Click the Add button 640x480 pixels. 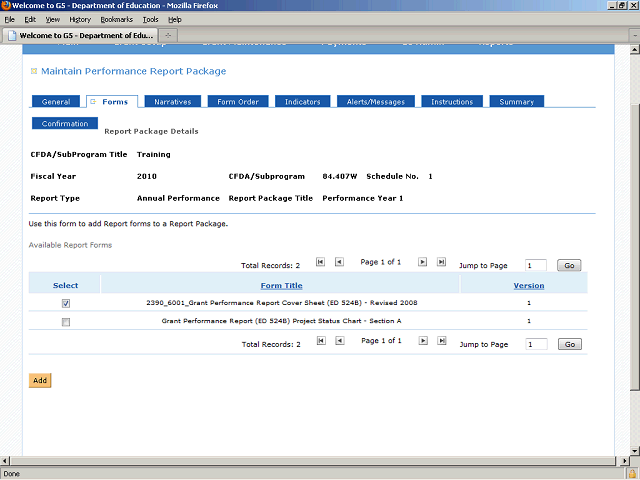[40, 381]
